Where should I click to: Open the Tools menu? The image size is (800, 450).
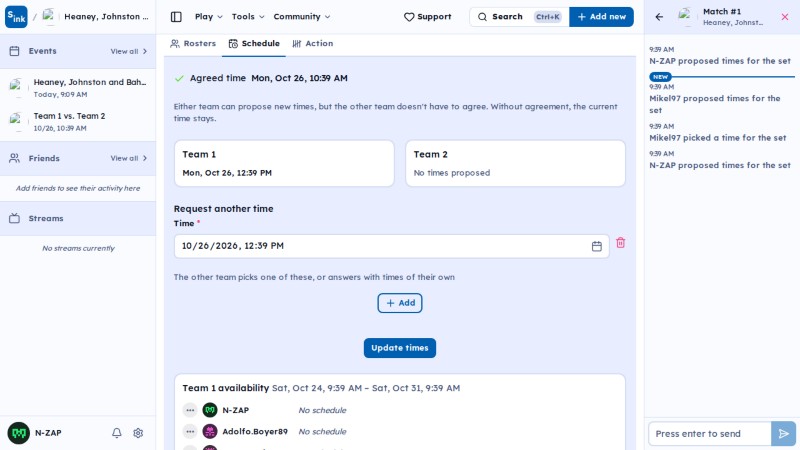click(x=248, y=17)
